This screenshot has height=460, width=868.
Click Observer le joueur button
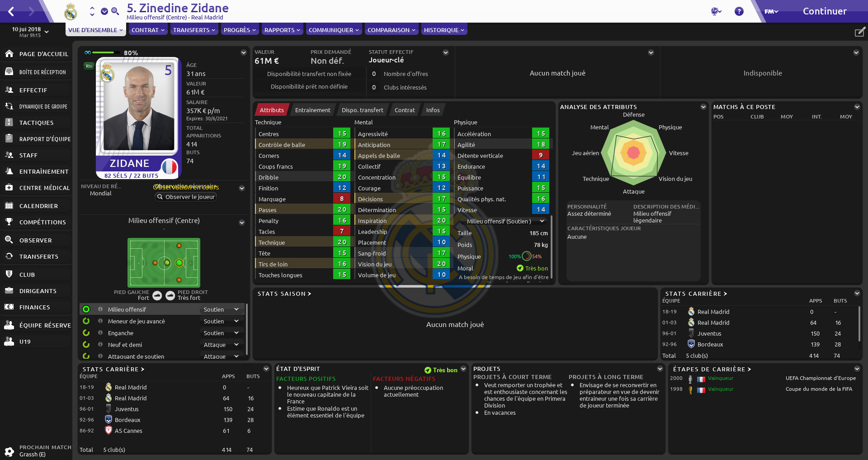pyautogui.click(x=186, y=197)
